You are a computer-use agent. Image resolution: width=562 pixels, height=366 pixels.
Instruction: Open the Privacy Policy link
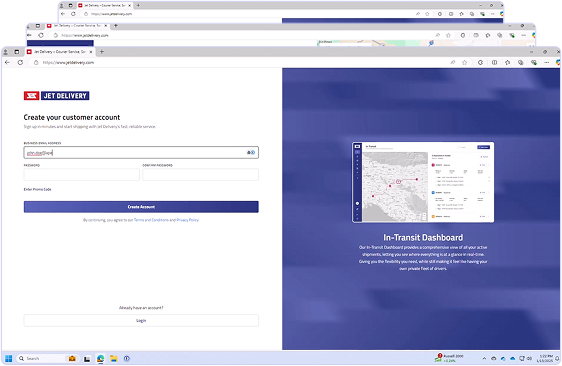click(187, 220)
